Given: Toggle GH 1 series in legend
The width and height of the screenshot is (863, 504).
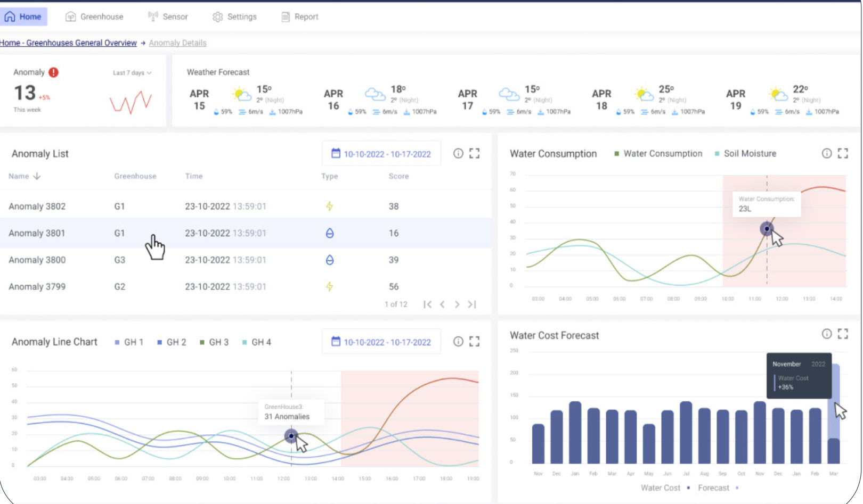Looking at the screenshot, I should [129, 342].
